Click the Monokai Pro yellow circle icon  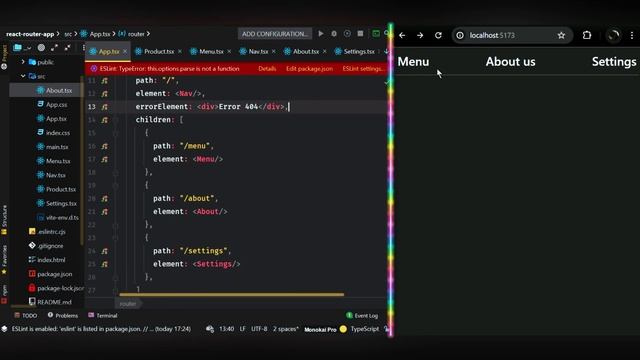point(343,329)
